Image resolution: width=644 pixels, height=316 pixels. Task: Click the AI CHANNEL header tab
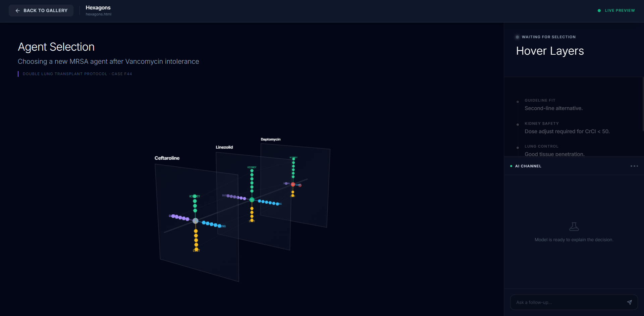pos(528,166)
